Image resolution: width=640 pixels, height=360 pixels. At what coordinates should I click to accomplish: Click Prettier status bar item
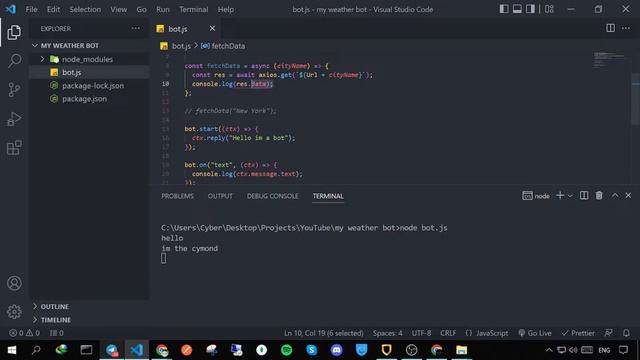tap(578, 333)
